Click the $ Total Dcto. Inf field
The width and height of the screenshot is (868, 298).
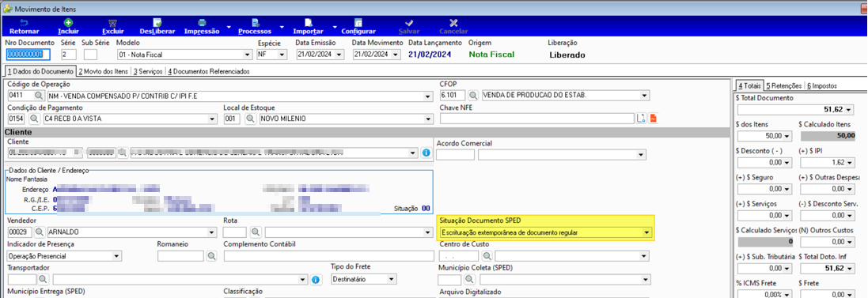click(828, 268)
